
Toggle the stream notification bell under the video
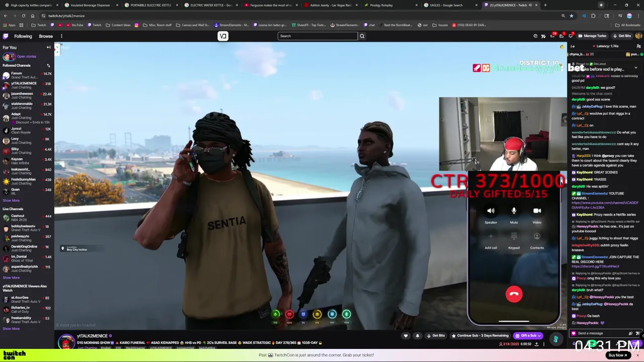pyautogui.click(x=417, y=335)
